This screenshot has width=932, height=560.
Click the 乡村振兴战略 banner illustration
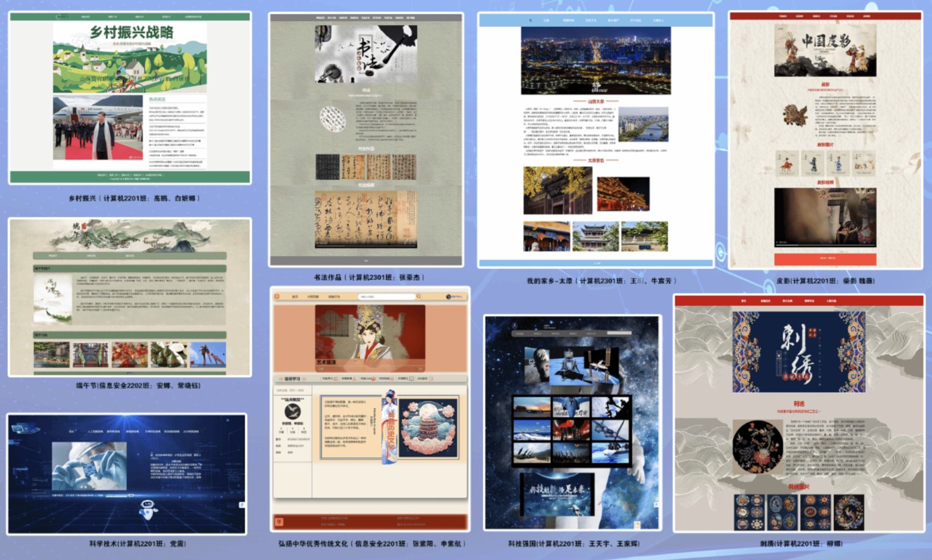tap(130, 57)
